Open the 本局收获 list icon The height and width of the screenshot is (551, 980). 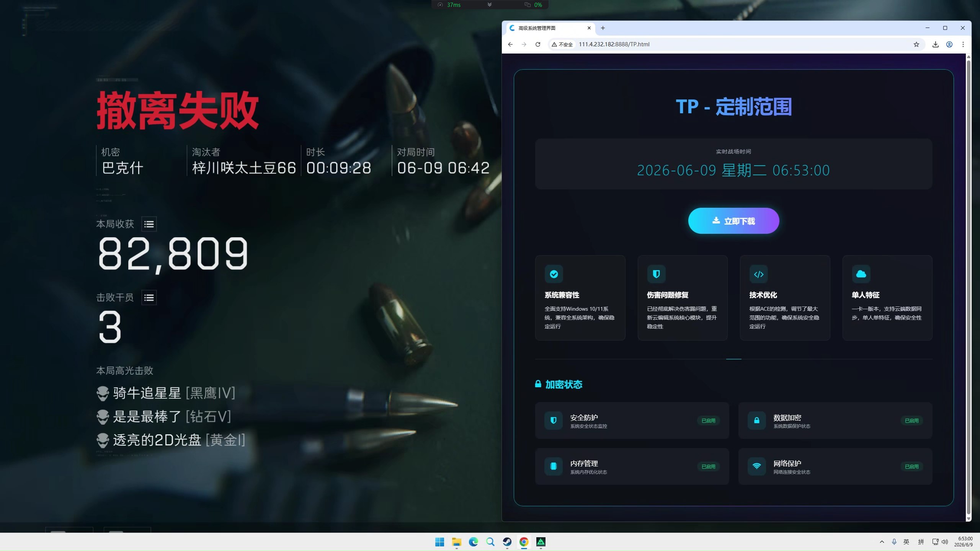click(149, 224)
